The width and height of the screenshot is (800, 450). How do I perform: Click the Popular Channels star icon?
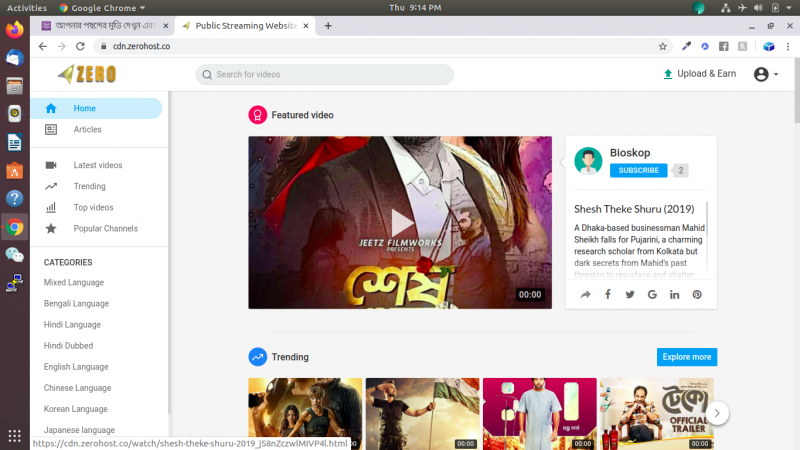pyautogui.click(x=51, y=229)
